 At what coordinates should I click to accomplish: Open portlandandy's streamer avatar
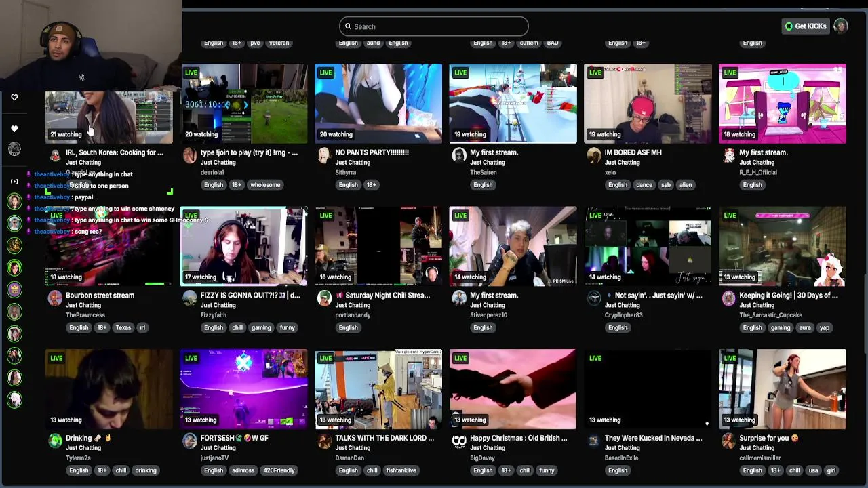coord(324,299)
